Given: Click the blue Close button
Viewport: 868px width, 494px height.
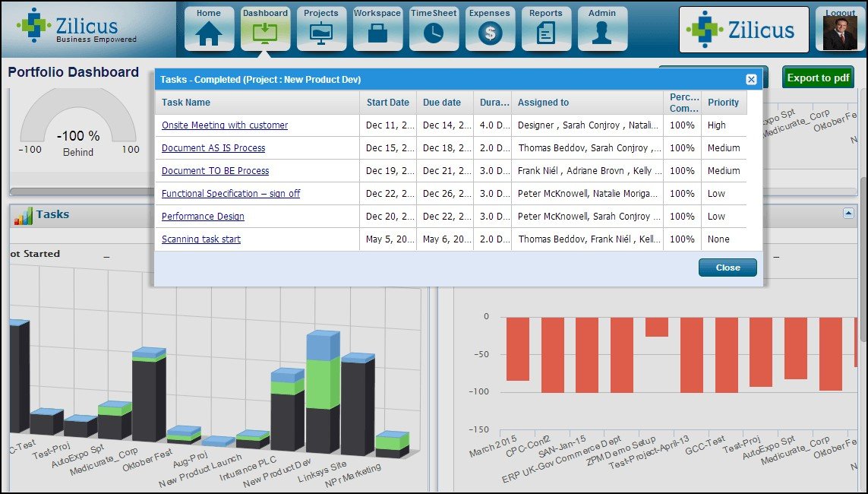Looking at the screenshot, I should click(728, 268).
